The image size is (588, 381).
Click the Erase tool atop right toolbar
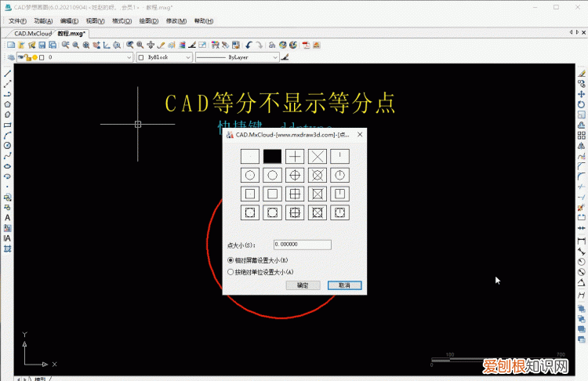581,74
